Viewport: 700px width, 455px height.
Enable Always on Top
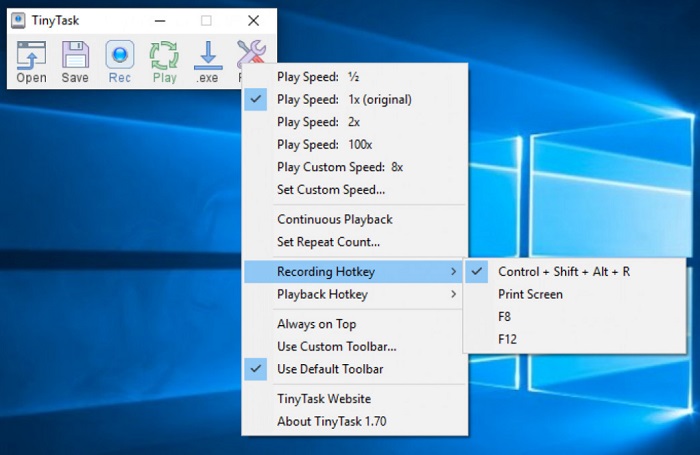coord(316,324)
